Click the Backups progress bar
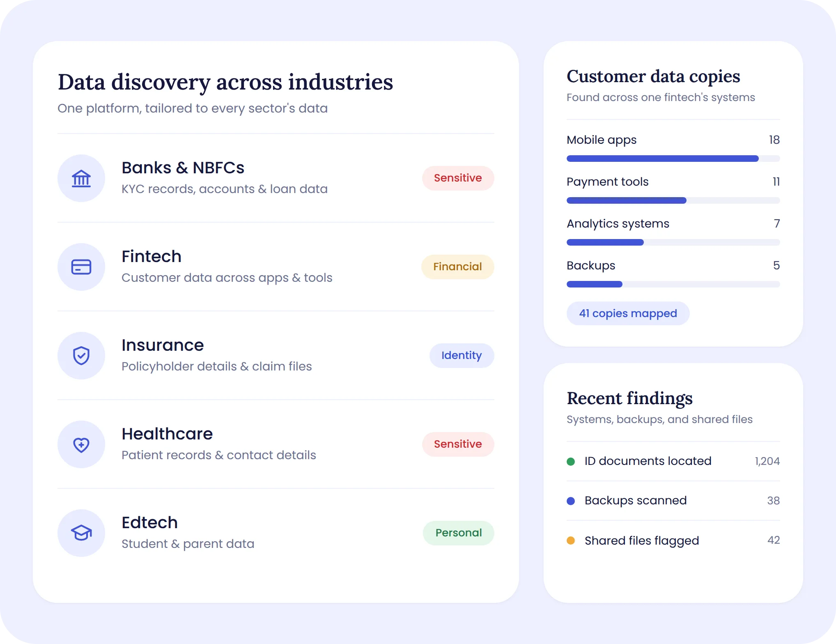Viewport: 836px width, 644px height. click(x=673, y=284)
